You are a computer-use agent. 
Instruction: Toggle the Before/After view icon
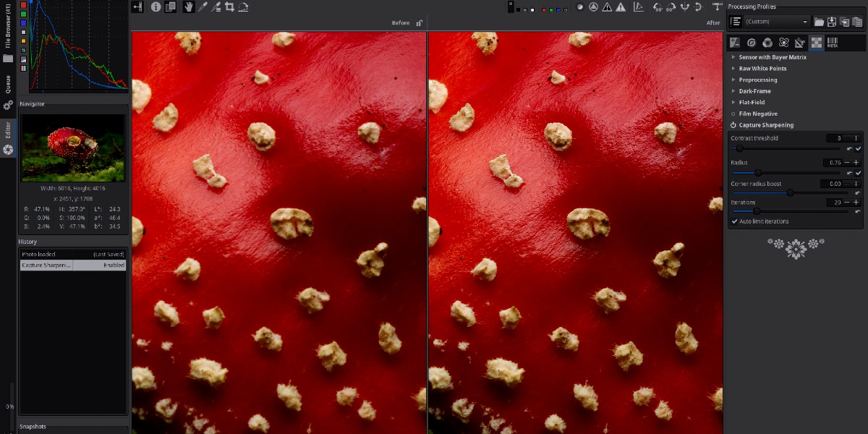coord(171,7)
